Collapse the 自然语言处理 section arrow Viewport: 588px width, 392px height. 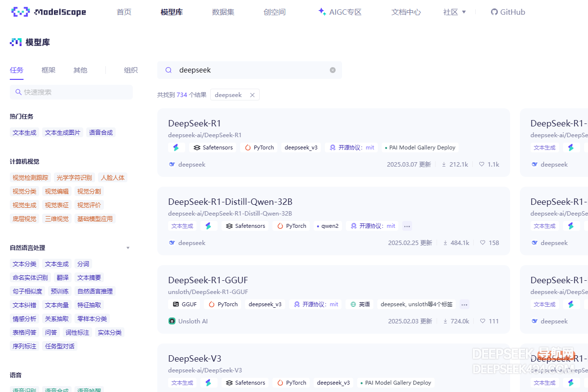pos(128,248)
